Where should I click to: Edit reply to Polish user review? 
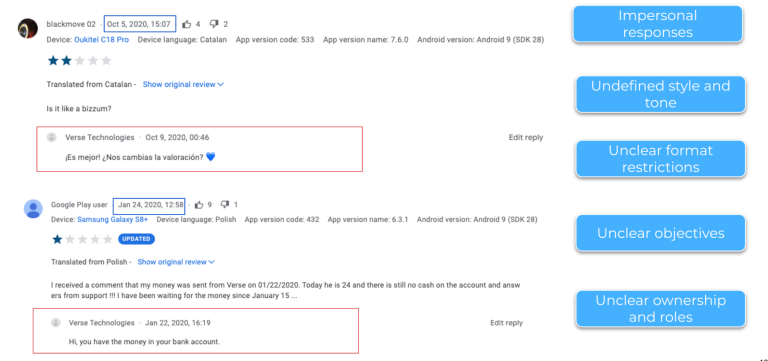click(506, 323)
